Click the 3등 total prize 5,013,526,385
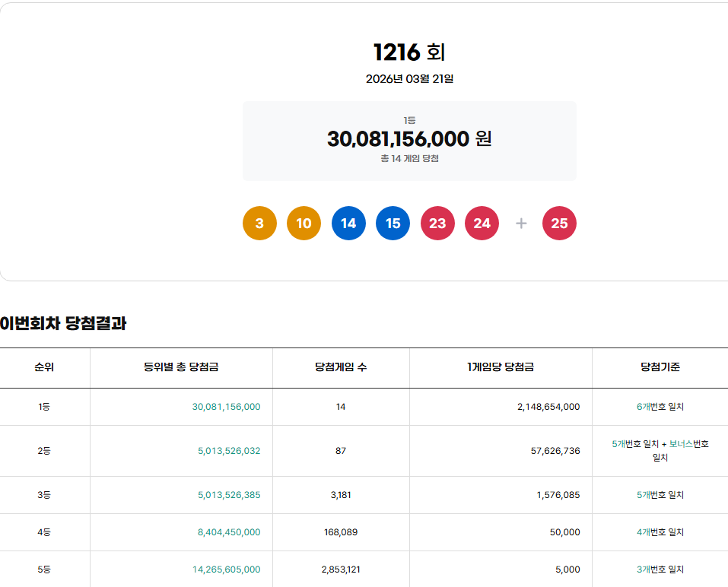This screenshot has height=587, width=728. (x=229, y=495)
